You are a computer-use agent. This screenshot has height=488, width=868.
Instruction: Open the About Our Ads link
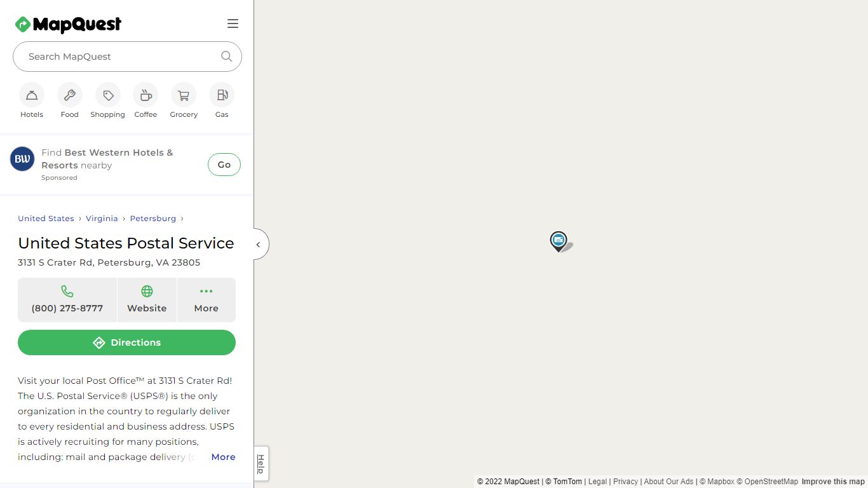668,482
